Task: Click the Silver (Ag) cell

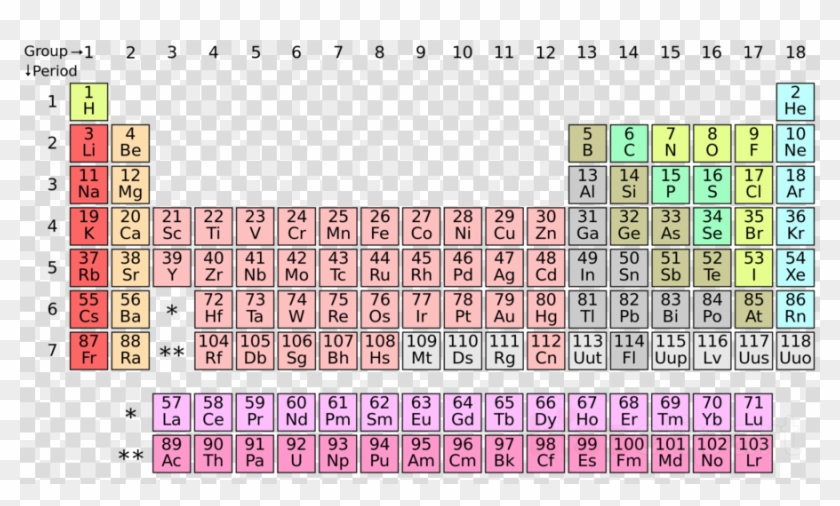Action: (504, 268)
